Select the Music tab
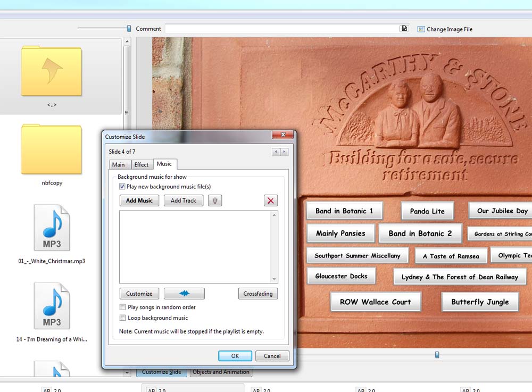The width and height of the screenshot is (532, 392). coord(164,164)
